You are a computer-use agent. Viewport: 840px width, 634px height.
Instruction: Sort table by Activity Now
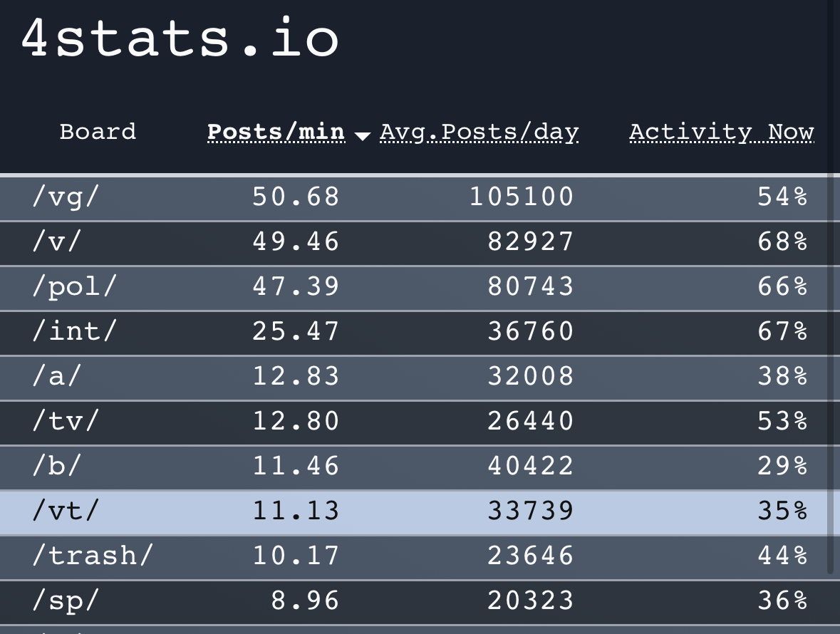tap(722, 132)
